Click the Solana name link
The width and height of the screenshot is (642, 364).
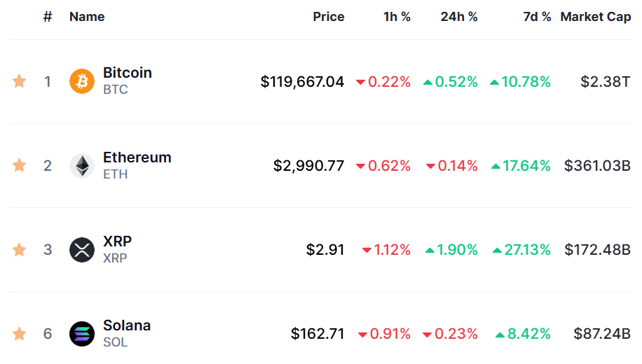point(127,325)
